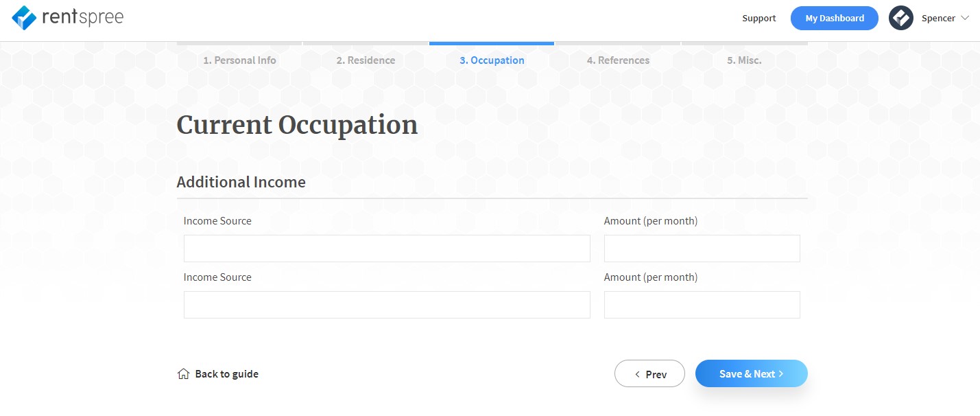Focus the second Income Source field

click(387, 305)
